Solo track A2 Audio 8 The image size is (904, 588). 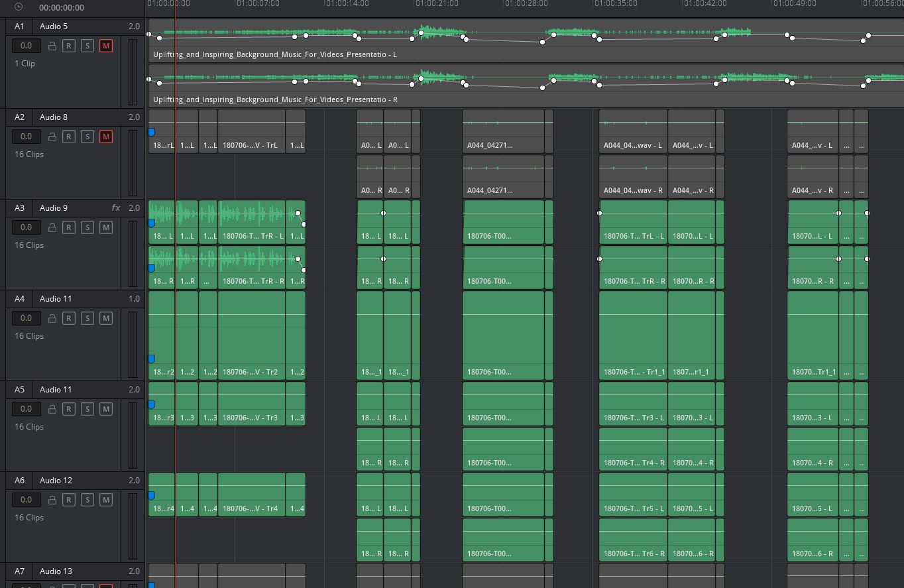[87, 137]
